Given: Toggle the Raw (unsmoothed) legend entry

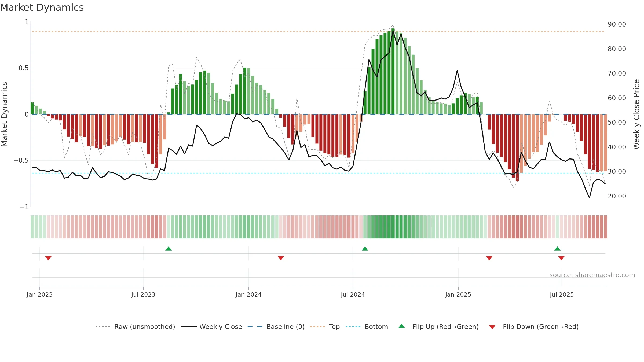Looking at the screenshot, I should tap(135, 327).
